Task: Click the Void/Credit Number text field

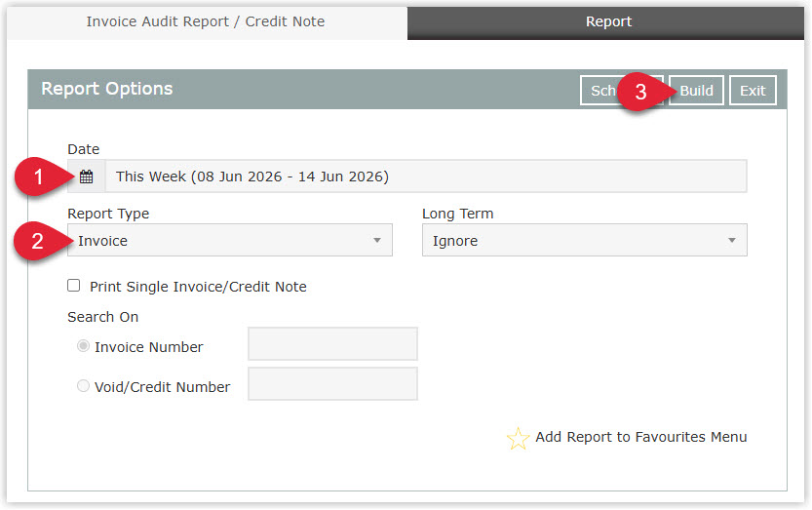Action: 333,384
